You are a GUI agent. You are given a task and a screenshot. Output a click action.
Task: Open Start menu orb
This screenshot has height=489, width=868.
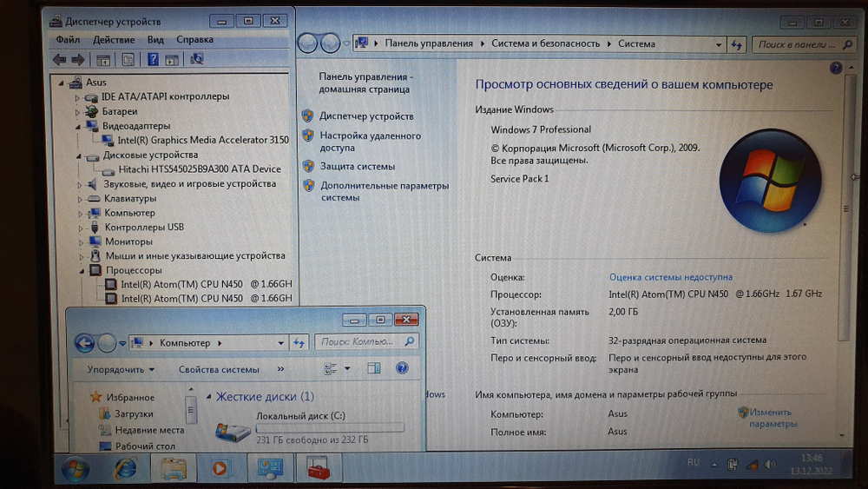pos(75,470)
